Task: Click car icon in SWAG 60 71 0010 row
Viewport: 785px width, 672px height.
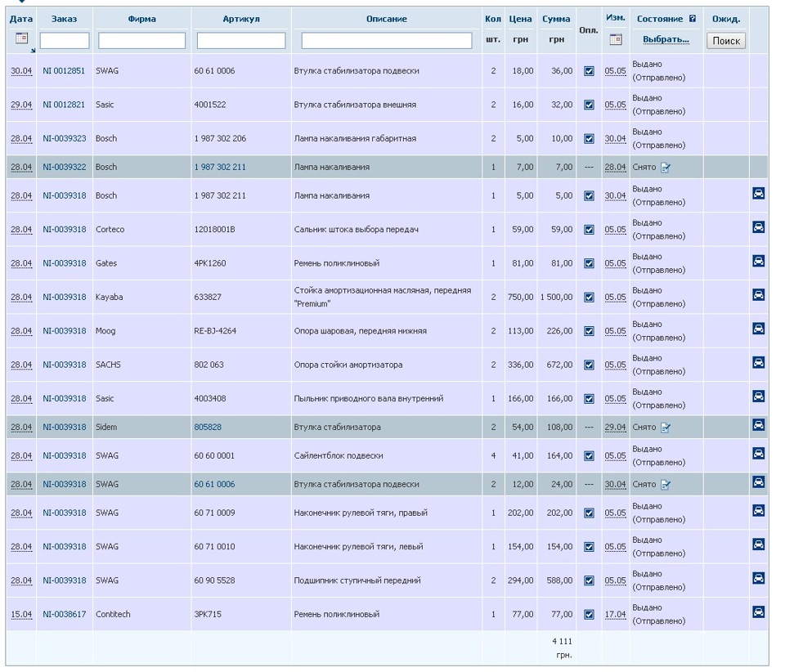Action: point(759,544)
